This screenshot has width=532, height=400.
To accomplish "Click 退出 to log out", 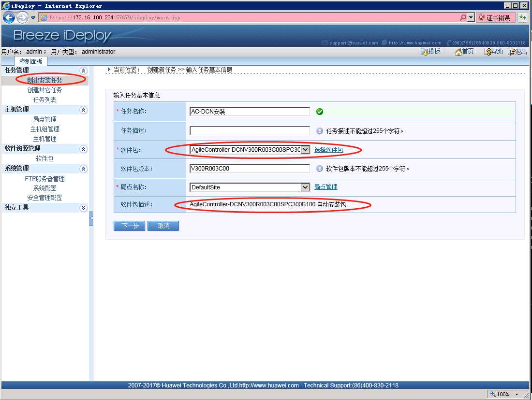I will click(x=517, y=52).
